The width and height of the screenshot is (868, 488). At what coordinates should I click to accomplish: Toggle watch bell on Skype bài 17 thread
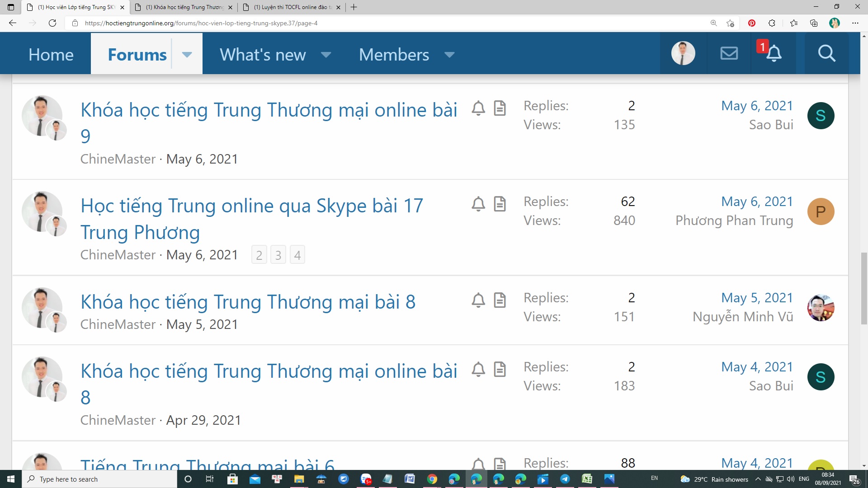(478, 204)
